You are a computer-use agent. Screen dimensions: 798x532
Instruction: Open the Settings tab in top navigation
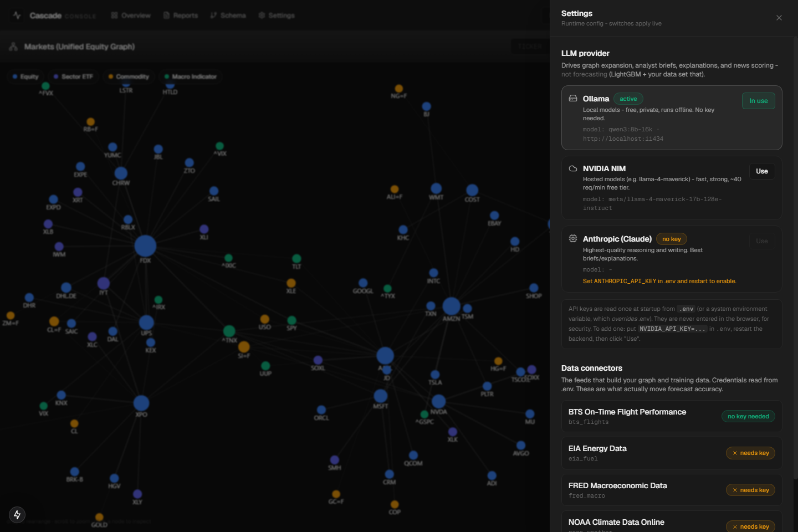point(277,16)
